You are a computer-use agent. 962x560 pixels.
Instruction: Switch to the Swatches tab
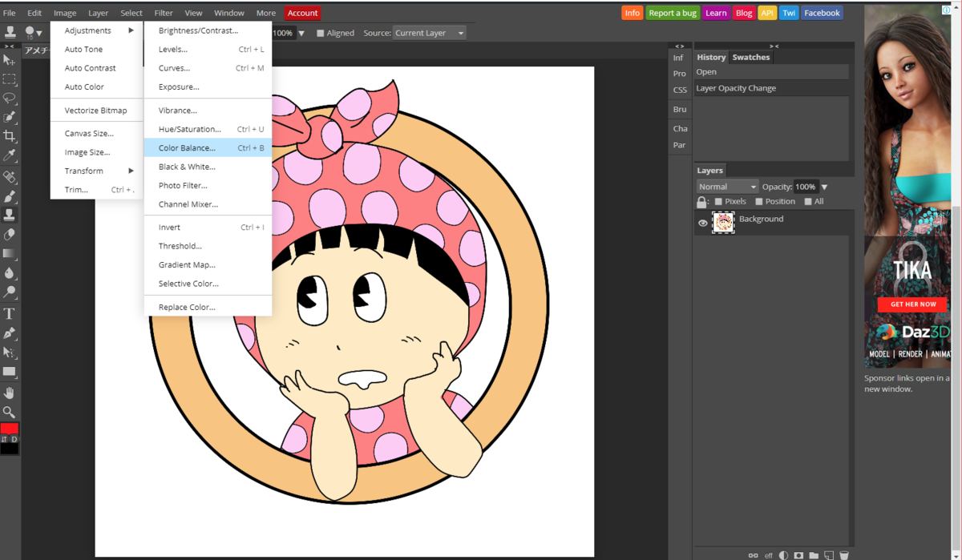[750, 58]
